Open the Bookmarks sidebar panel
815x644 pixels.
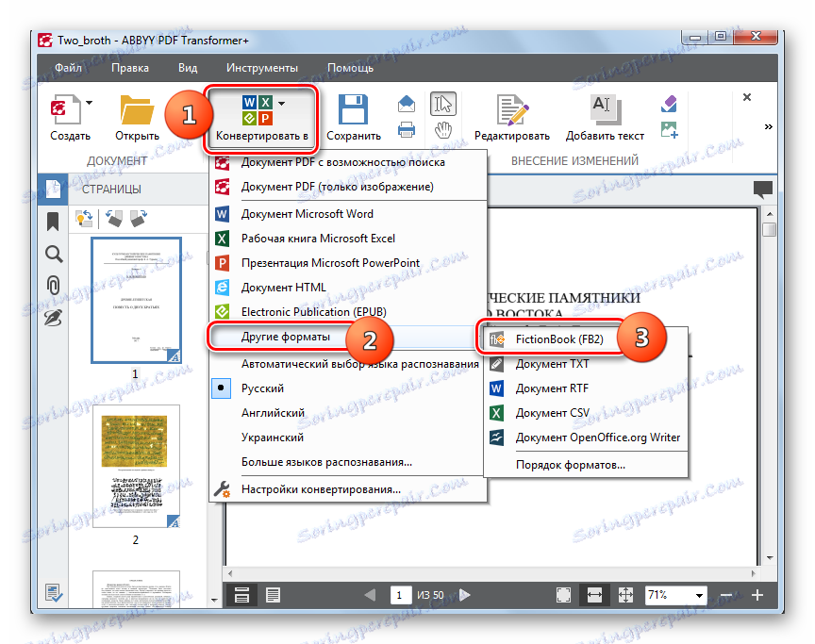pyautogui.click(x=53, y=222)
